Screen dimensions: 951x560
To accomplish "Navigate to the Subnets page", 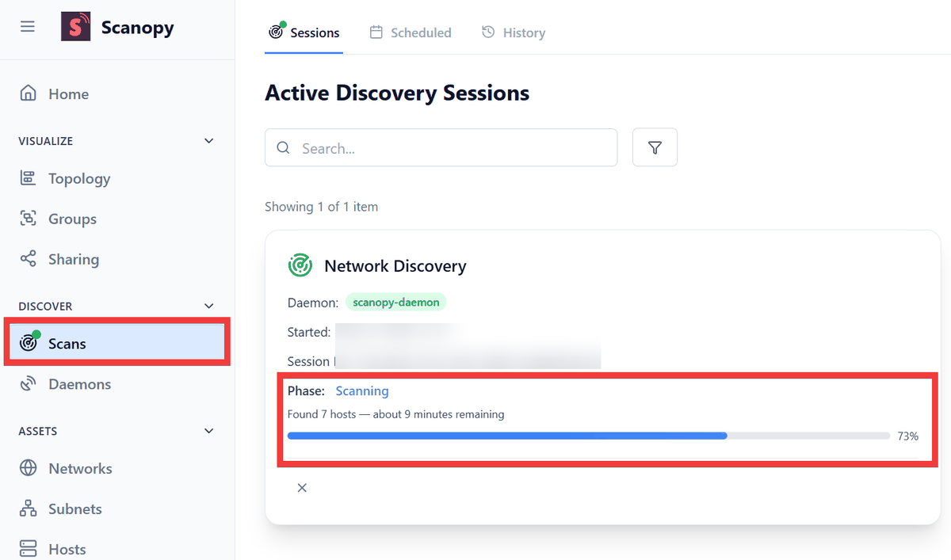I will point(74,509).
